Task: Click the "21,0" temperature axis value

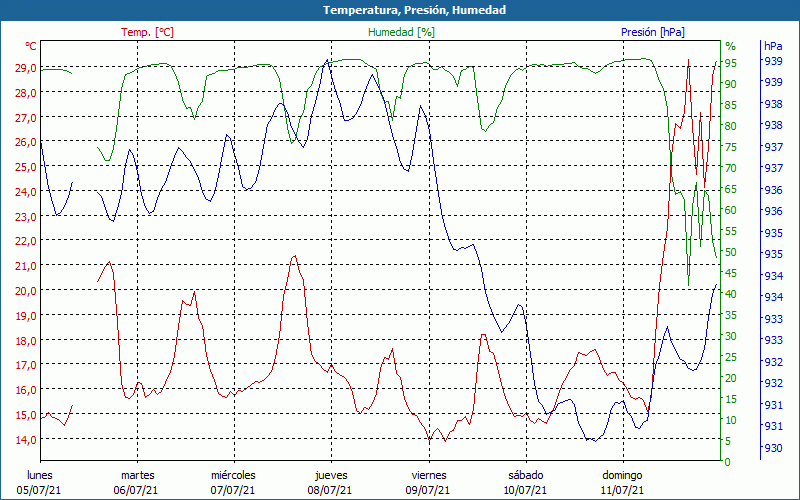Action: (x=27, y=266)
